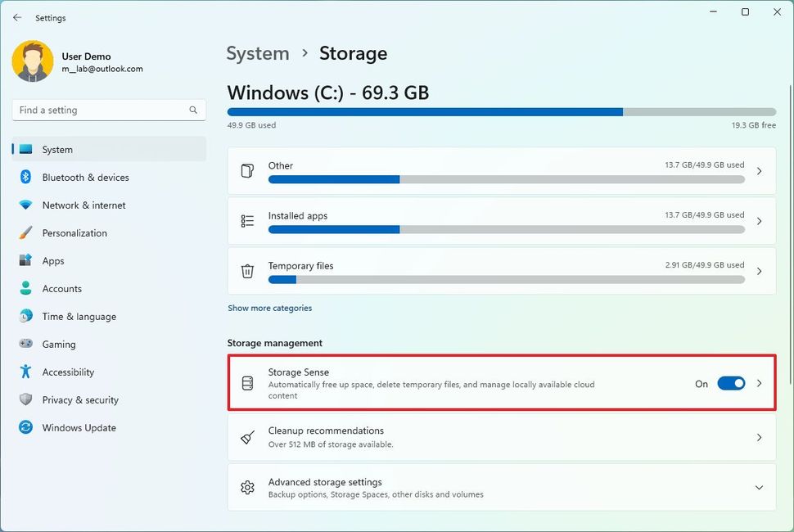The image size is (794, 532).
Task: Click Show more categories link
Action: point(269,309)
